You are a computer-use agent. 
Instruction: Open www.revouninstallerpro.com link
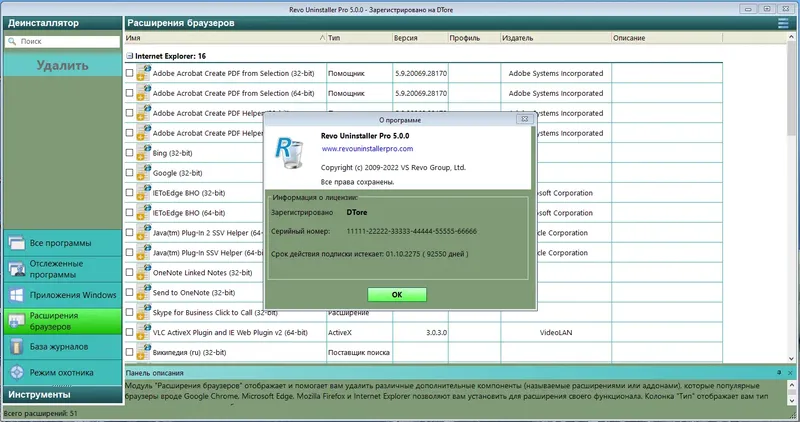[367, 148]
